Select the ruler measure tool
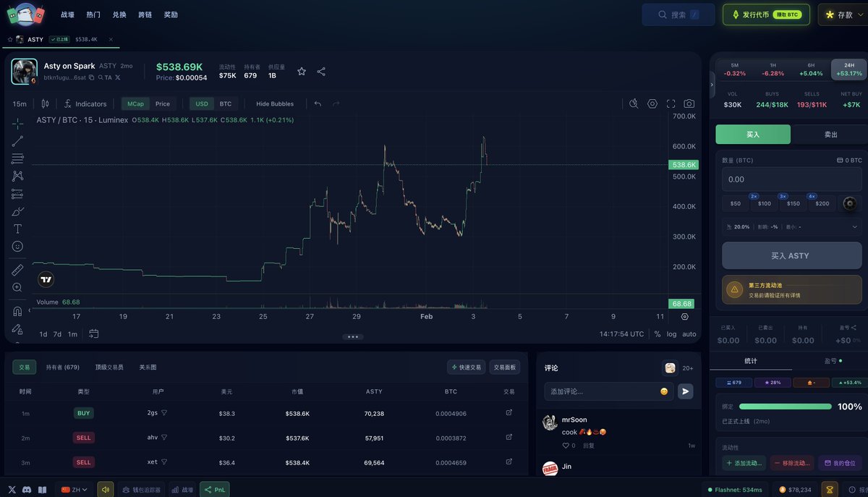Image resolution: width=868 pixels, height=497 pixels. click(17, 270)
